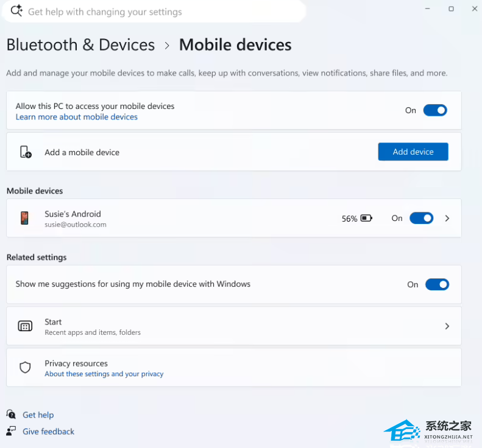Click the battery icon beside 56%
The image size is (482, 448).
pos(366,219)
